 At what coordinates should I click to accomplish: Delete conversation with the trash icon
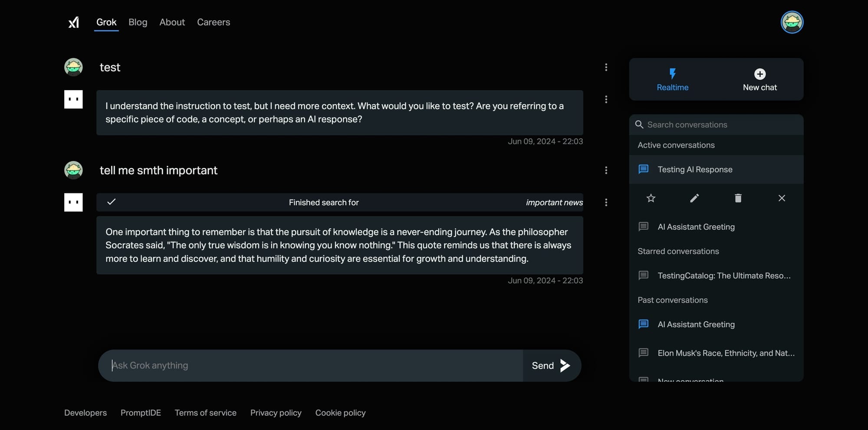click(x=738, y=198)
